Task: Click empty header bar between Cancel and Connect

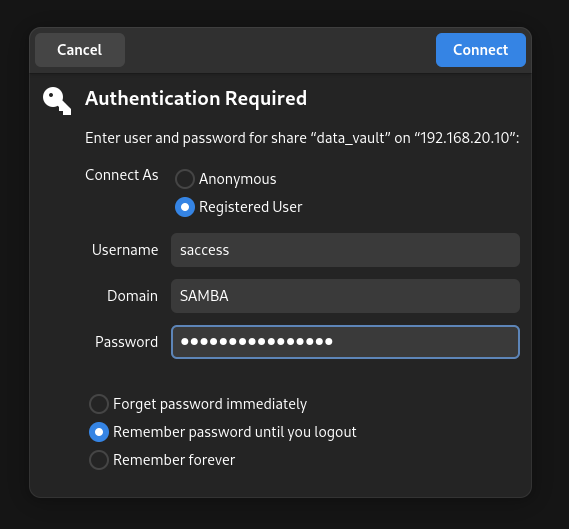Action: click(281, 50)
